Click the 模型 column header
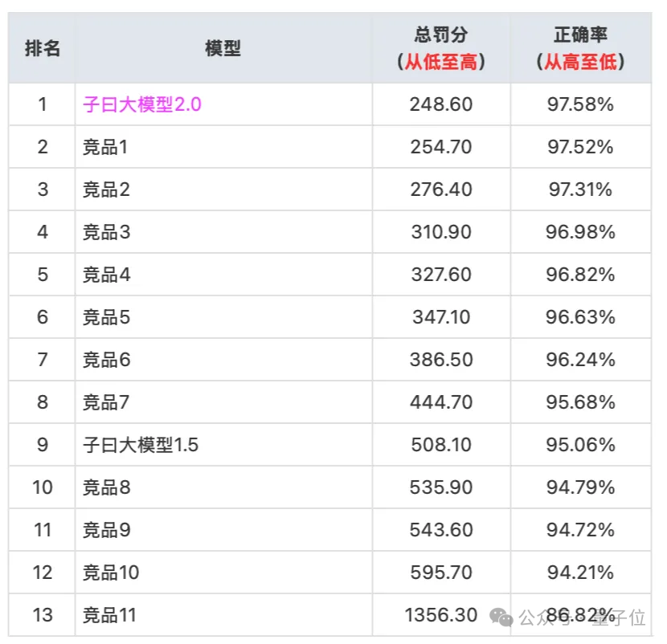Screen dimensions: 667x644 pos(223,48)
